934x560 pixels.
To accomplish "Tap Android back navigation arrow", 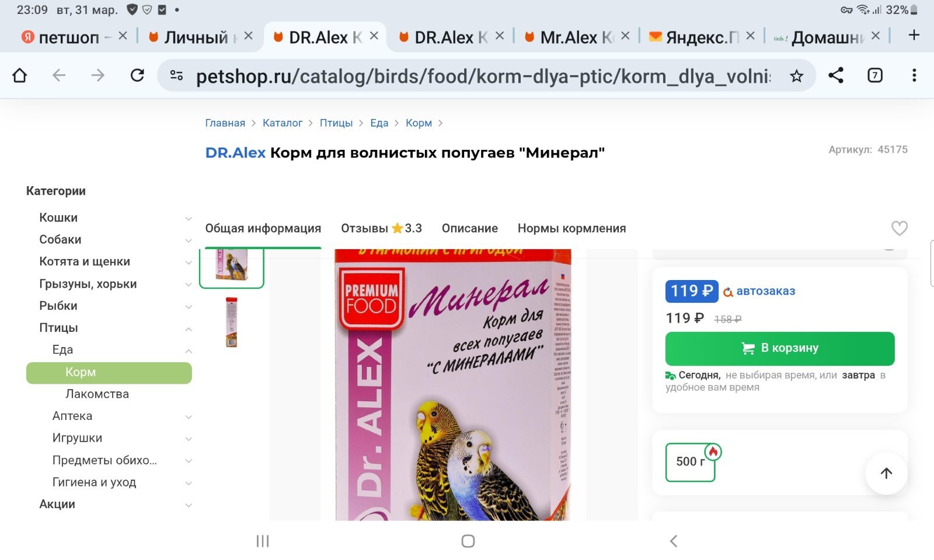I will click(673, 541).
